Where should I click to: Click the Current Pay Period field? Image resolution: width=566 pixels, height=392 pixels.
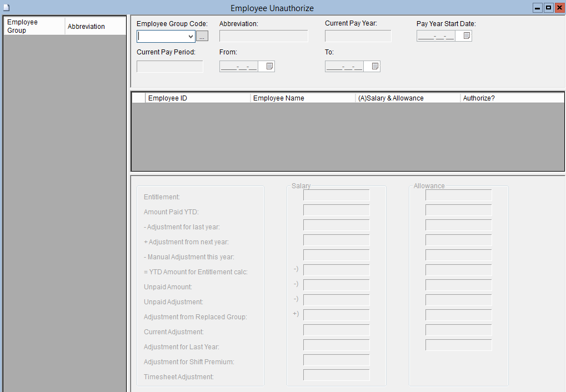[x=169, y=67]
